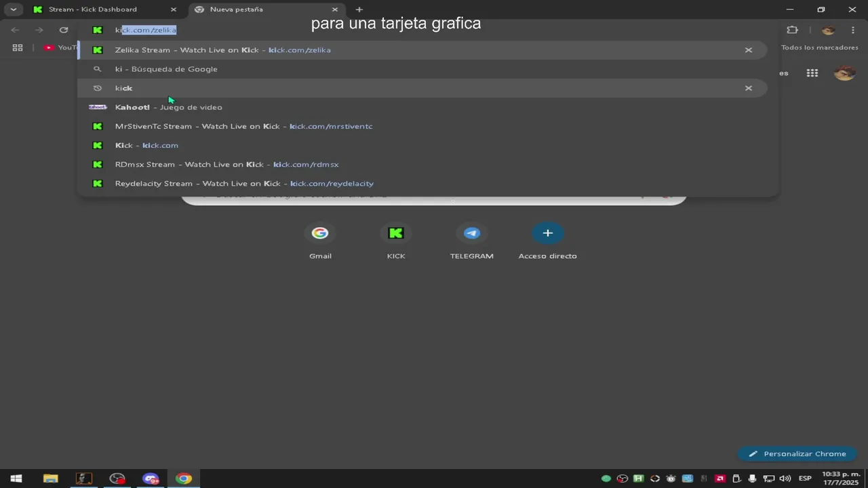Pick the Kahoot! - Juego de video suggestion

pyautogui.click(x=422, y=107)
